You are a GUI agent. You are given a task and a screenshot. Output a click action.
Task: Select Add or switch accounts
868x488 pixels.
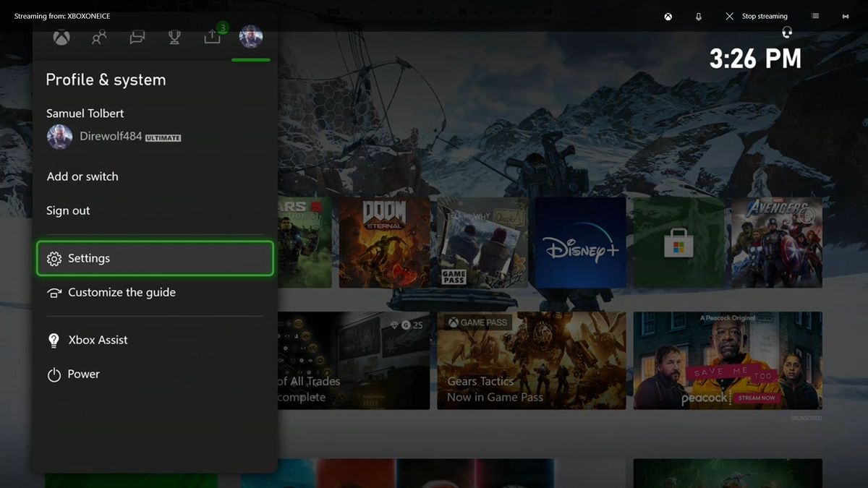pyautogui.click(x=82, y=176)
